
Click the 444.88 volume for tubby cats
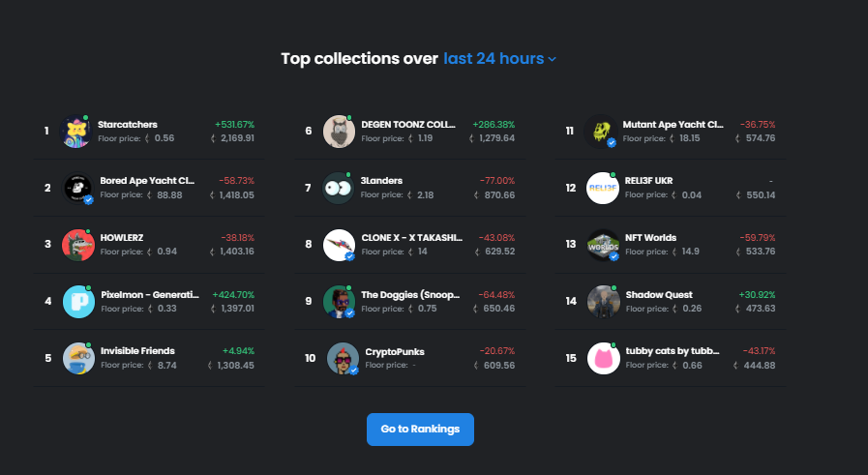(759, 366)
